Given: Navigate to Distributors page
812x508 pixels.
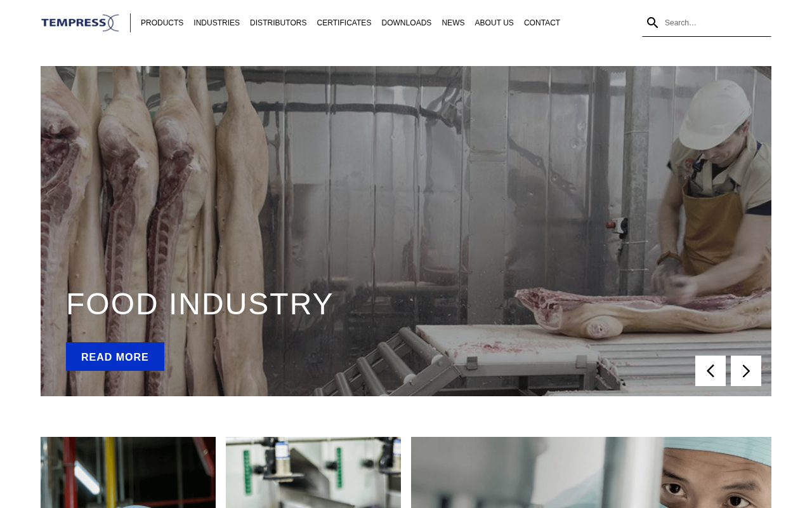Looking at the screenshot, I should pyautogui.click(x=278, y=23).
